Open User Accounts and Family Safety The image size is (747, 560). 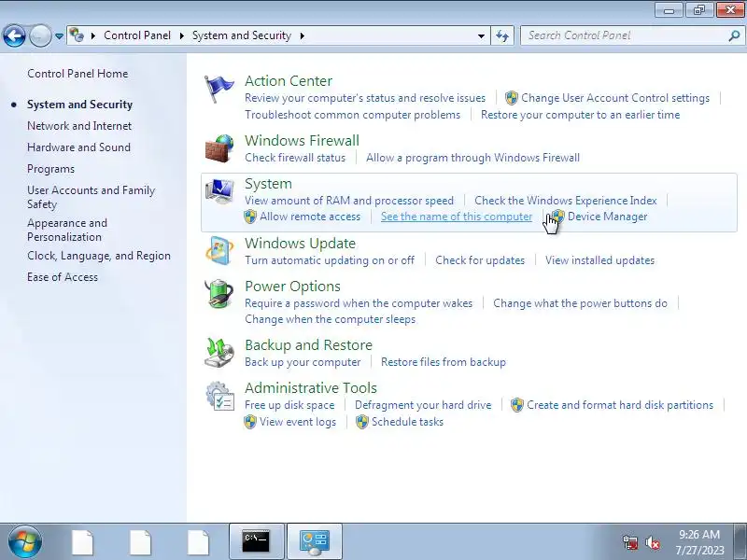coord(91,197)
